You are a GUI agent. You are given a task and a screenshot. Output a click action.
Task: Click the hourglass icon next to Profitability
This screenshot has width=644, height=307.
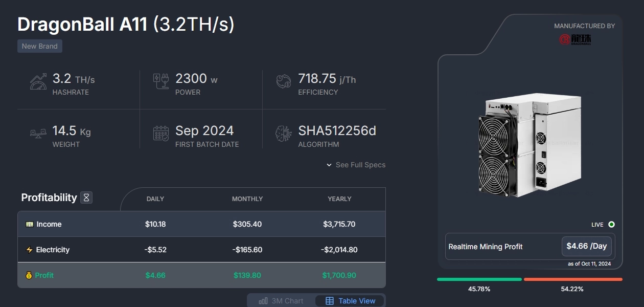(86, 198)
